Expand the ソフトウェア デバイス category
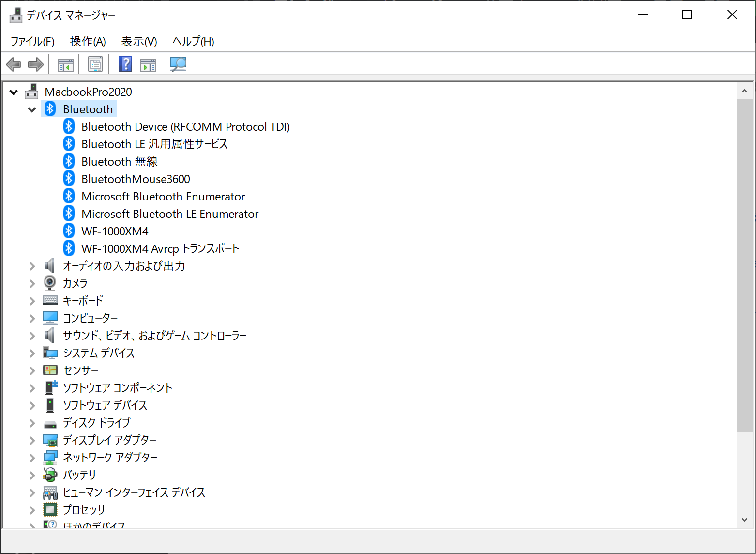This screenshot has width=756, height=554. [32, 406]
